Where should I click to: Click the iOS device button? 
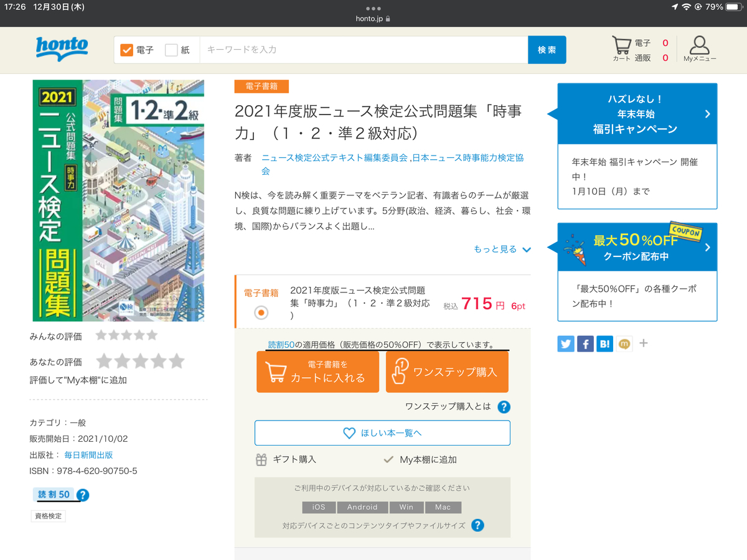[319, 507]
